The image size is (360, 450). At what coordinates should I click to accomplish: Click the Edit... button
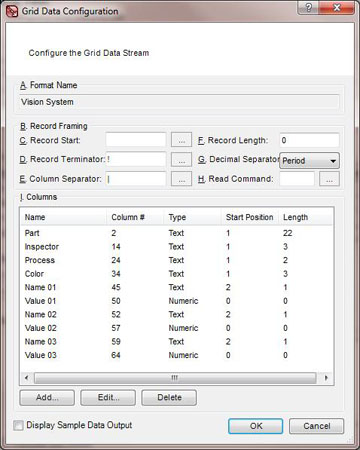point(108,398)
